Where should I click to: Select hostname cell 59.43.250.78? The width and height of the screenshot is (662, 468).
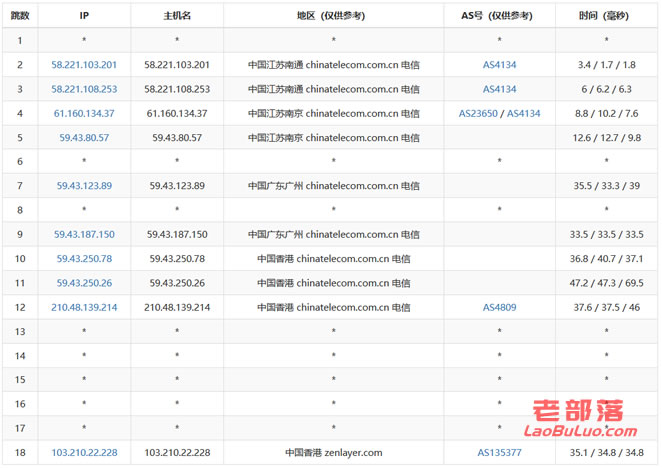[x=177, y=258]
